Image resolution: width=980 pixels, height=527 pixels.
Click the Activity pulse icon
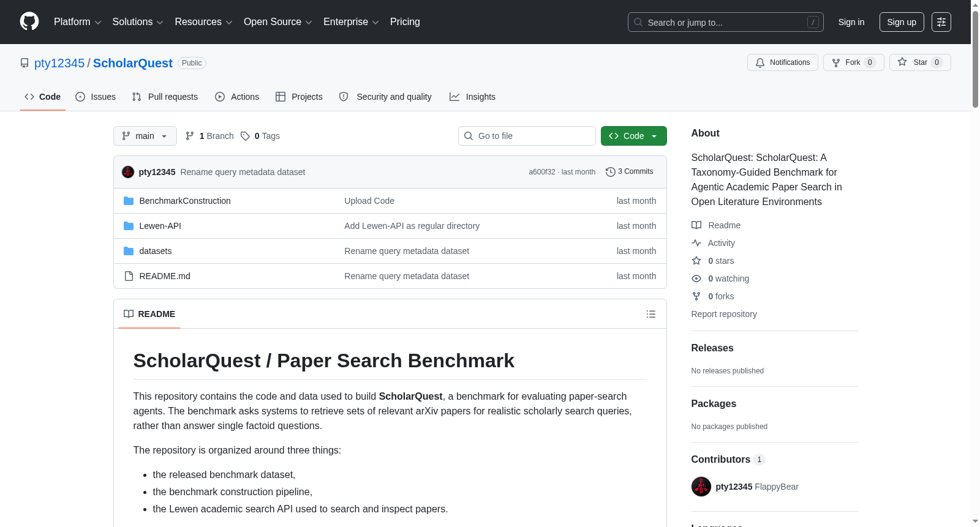pos(696,243)
